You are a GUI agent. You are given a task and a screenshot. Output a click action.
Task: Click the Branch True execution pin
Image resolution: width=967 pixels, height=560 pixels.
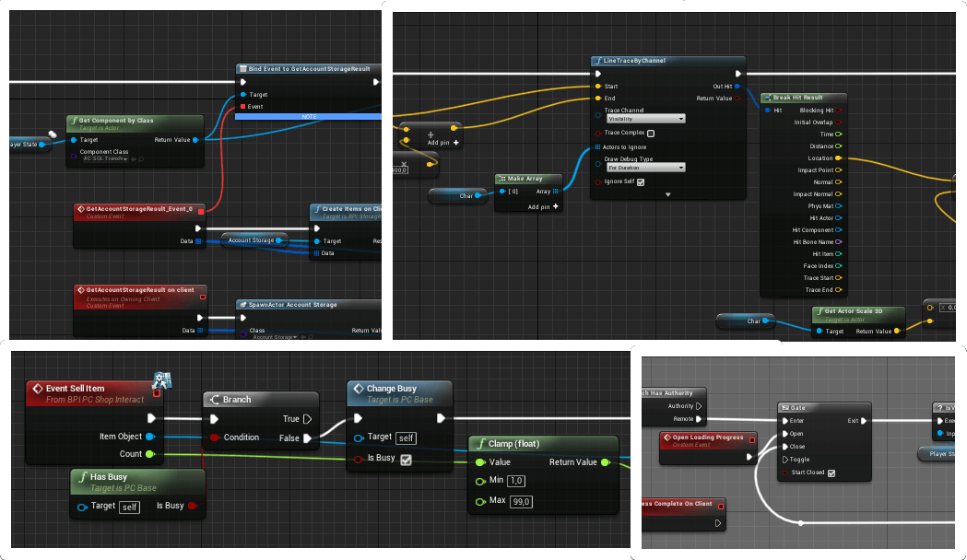pos(307,419)
